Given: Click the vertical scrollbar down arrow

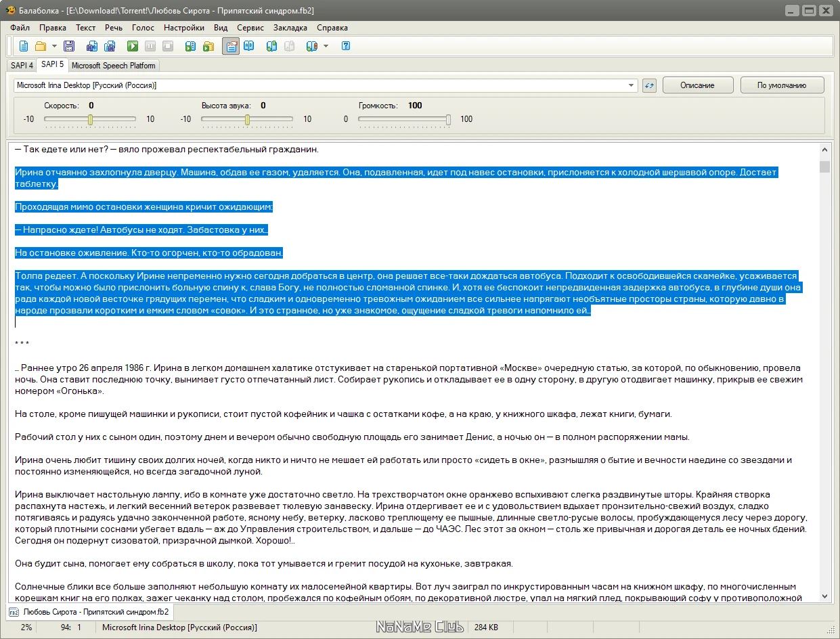Looking at the screenshot, I should (824, 596).
